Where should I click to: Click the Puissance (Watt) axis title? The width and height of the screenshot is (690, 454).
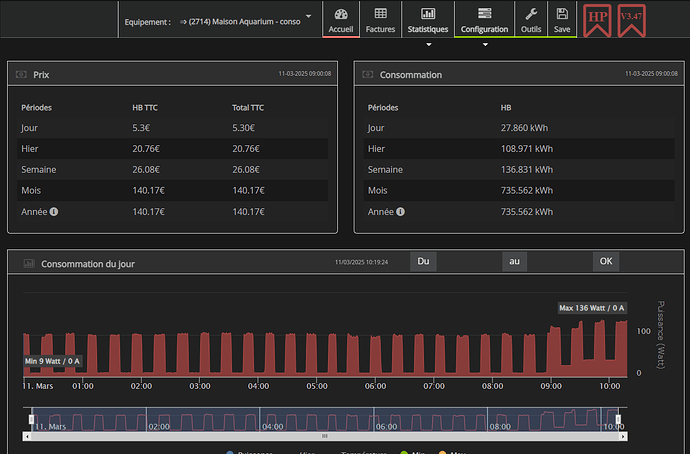661,334
